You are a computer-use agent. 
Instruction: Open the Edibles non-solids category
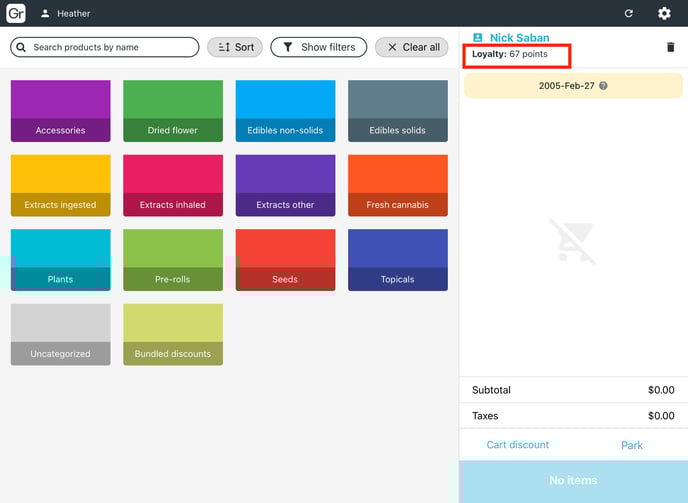(x=285, y=110)
